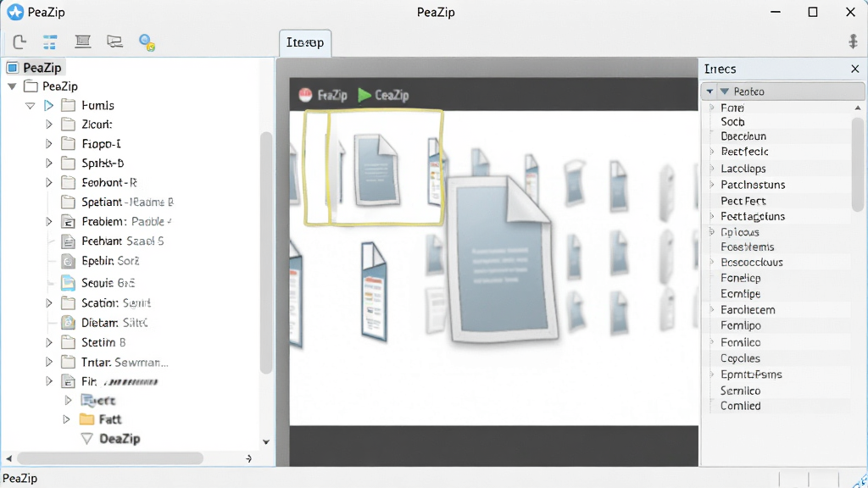Click the tree scroll-down arrow

click(265, 441)
